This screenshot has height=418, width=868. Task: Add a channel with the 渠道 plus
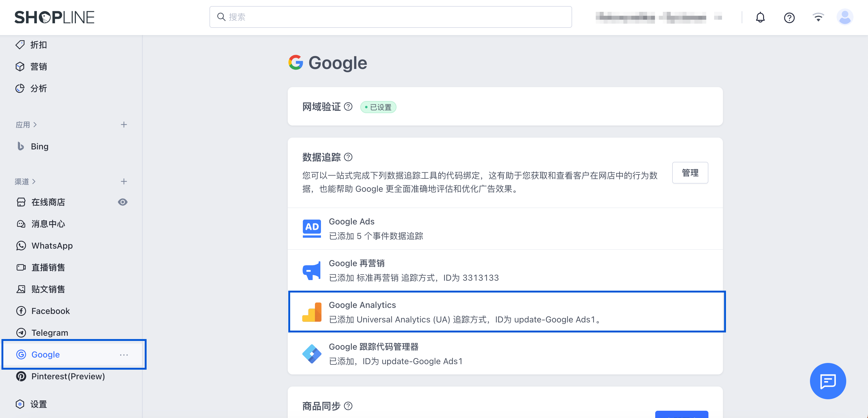point(124,181)
